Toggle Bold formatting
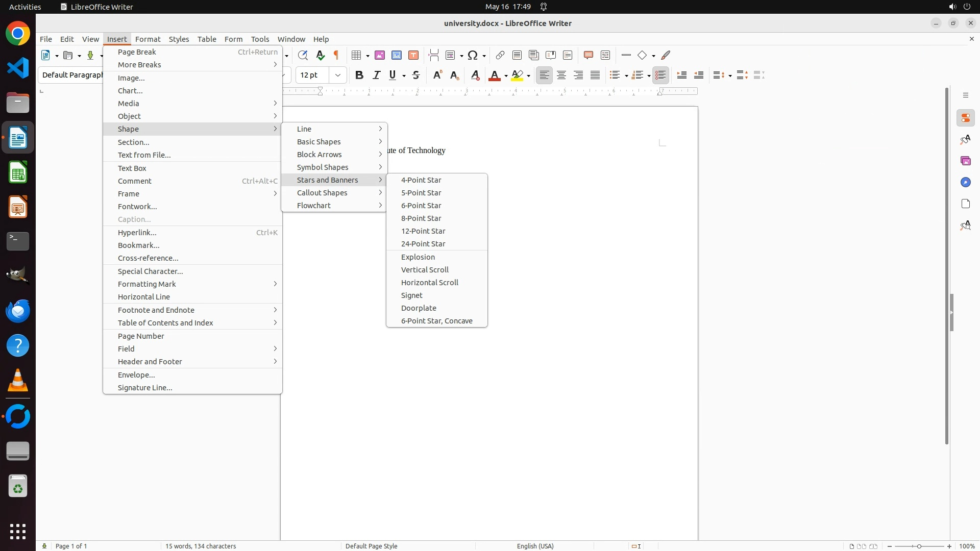This screenshot has width=980, height=551. click(x=359, y=76)
